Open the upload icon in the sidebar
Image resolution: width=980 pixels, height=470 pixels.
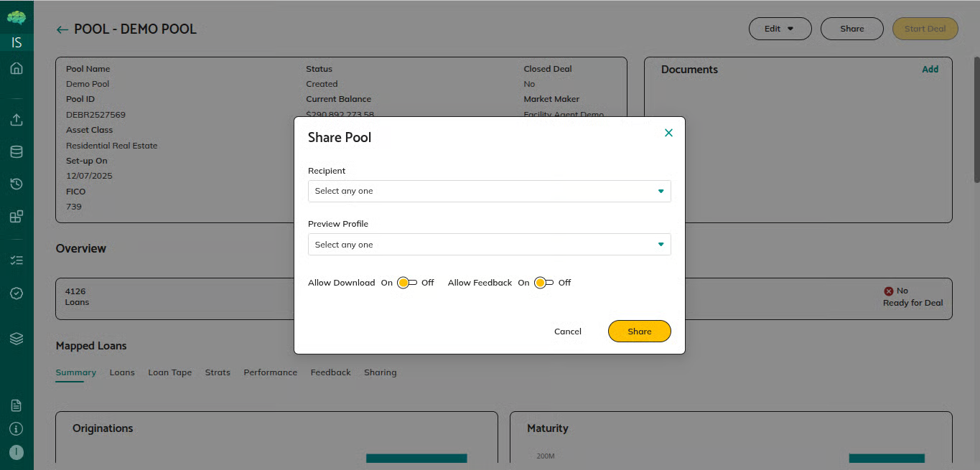17,120
